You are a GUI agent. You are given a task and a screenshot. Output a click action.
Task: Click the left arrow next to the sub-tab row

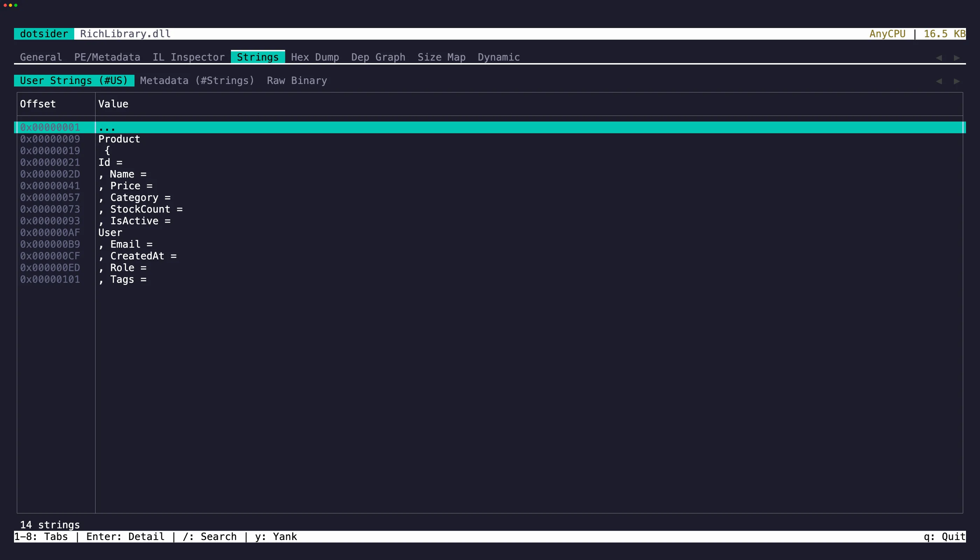click(x=939, y=81)
